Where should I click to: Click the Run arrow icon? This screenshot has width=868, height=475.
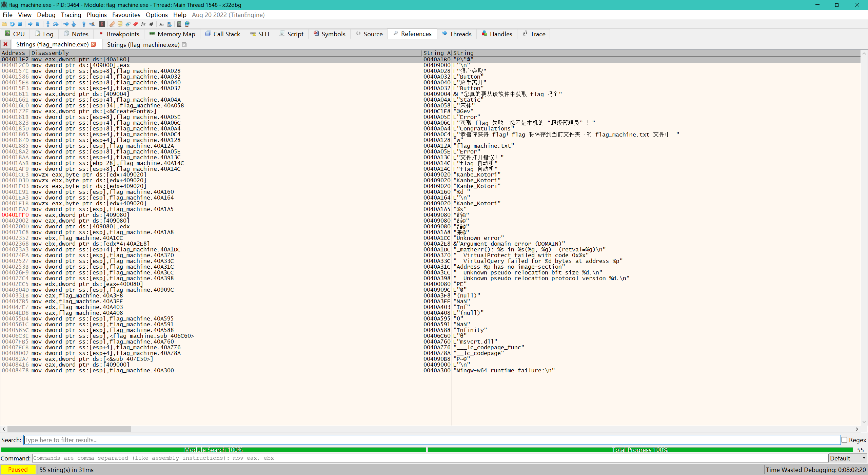30,24
